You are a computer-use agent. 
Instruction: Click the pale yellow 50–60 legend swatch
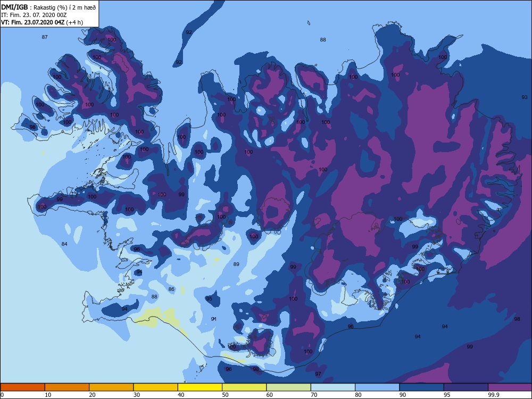click(244, 387)
